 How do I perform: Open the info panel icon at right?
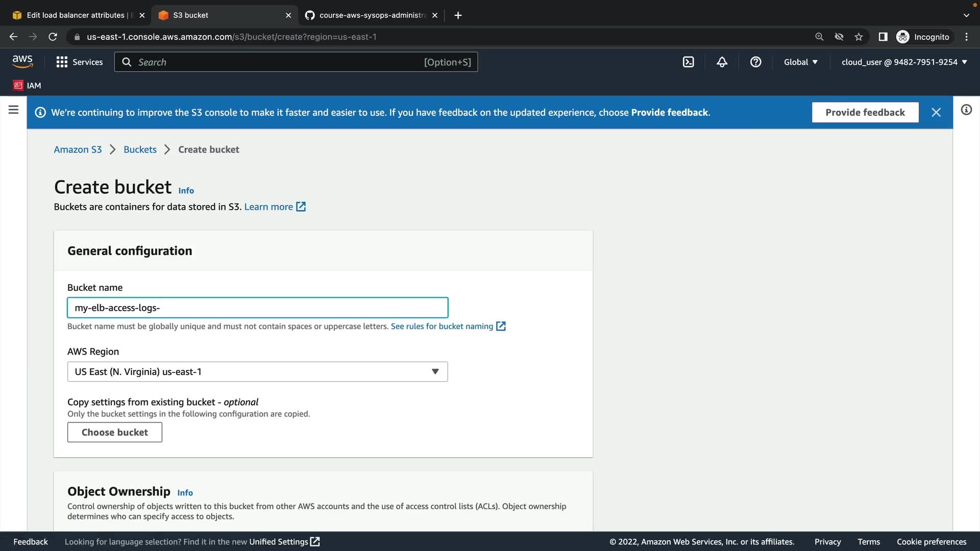click(x=966, y=110)
